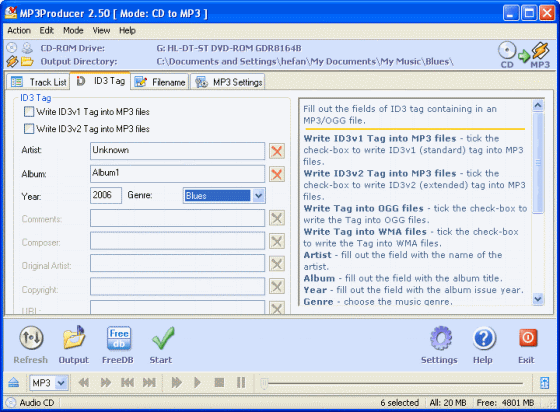Click the icon at right end of player bar

tap(544, 383)
